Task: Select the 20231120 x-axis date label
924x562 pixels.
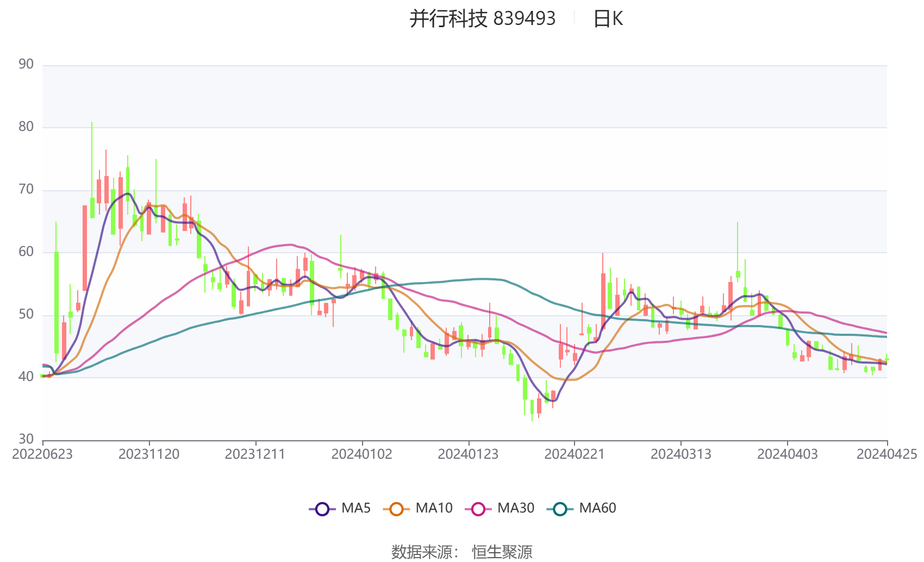Action: tap(149, 454)
